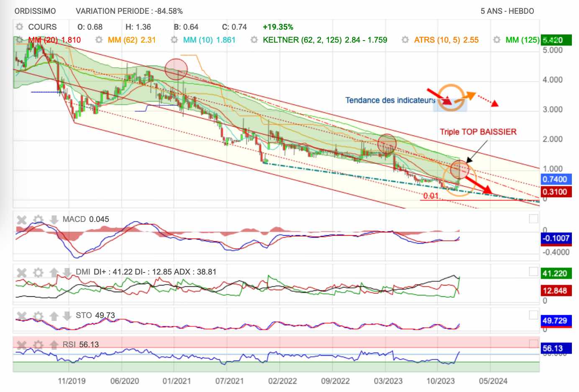
Task: Select the MM (10) 1.861 label
Action: click(x=209, y=40)
